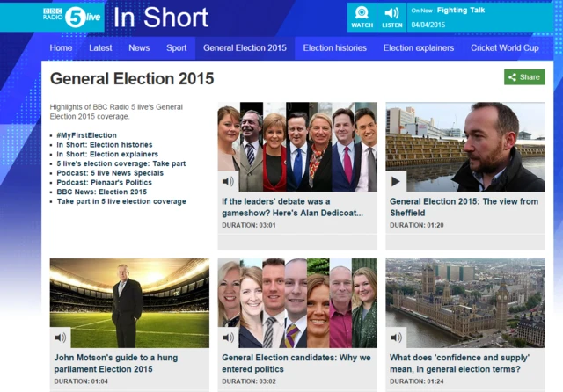Viewport: 563px width, 392px height.
Task: Click speaker icon on election candidates card
Action: click(228, 338)
